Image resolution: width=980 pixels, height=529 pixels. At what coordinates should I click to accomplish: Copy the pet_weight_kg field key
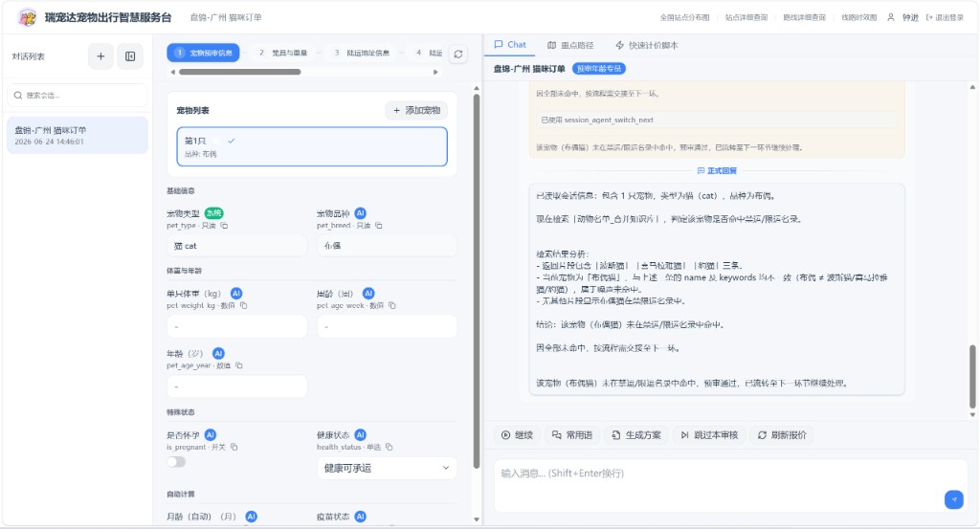pyautogui.click(x=244, y=305)
